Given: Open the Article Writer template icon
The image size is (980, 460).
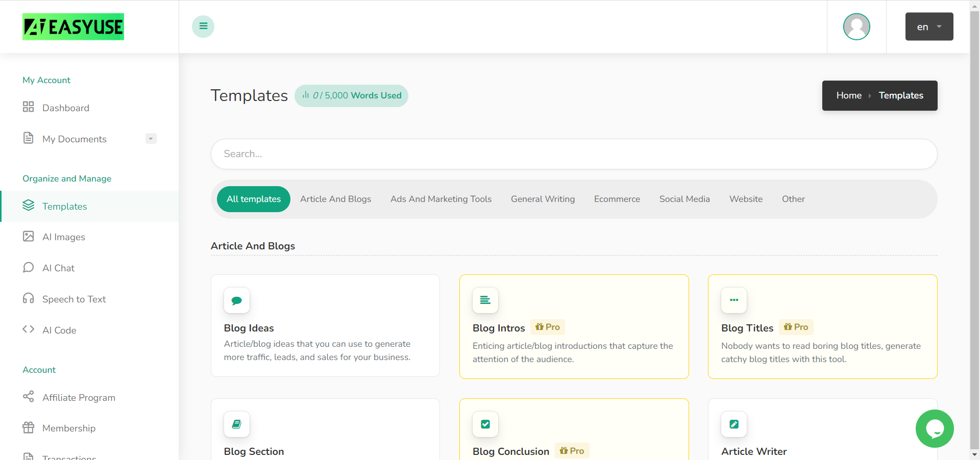Looking at the screenshot, I should point(733,424).
